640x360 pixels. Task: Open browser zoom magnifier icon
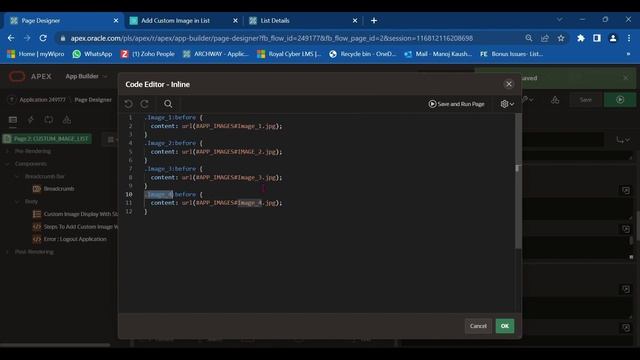529,38
